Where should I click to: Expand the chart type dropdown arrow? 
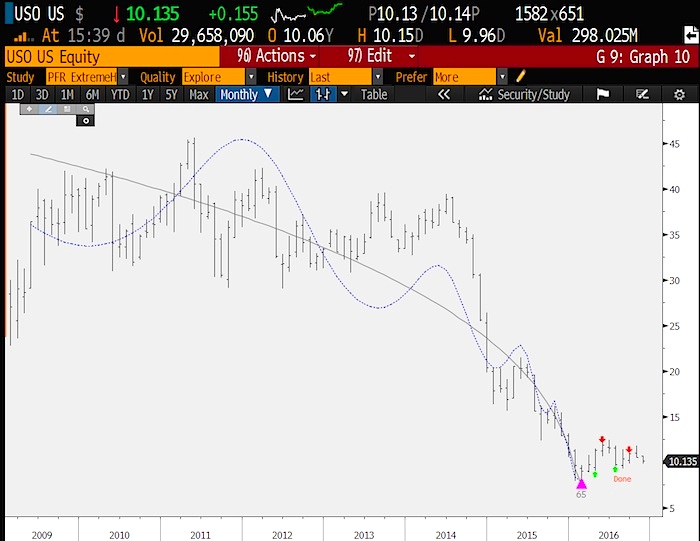pos(344,94)
